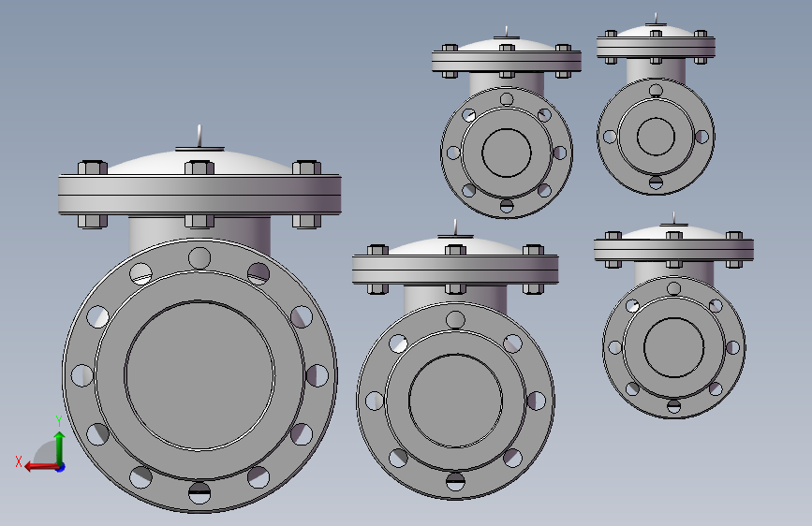Click the "Y" axis label
The image size is (812, 526).
pos(59,421)
